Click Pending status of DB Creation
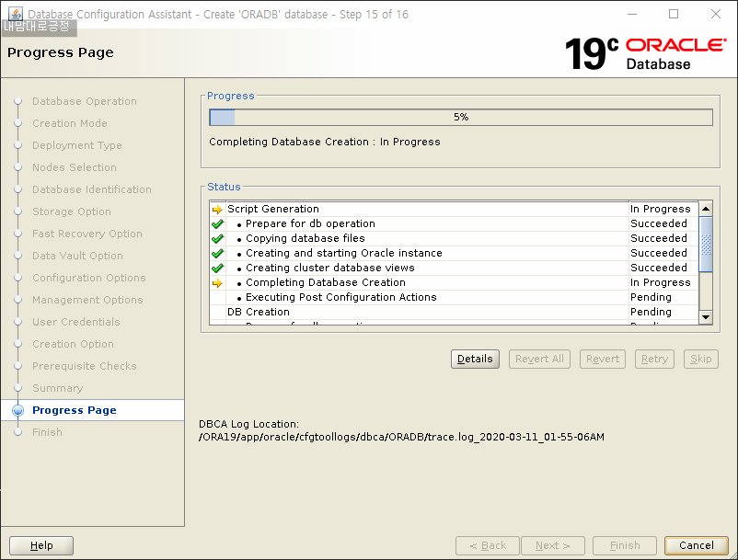Screen dimensions: 738x560 tap(651, 313)
